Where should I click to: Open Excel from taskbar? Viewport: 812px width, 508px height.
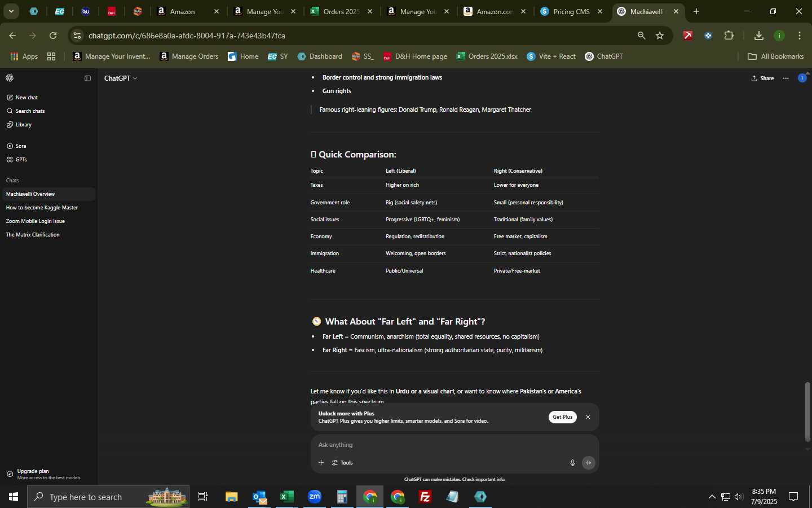pyautogui.click(x=286, y=497)
